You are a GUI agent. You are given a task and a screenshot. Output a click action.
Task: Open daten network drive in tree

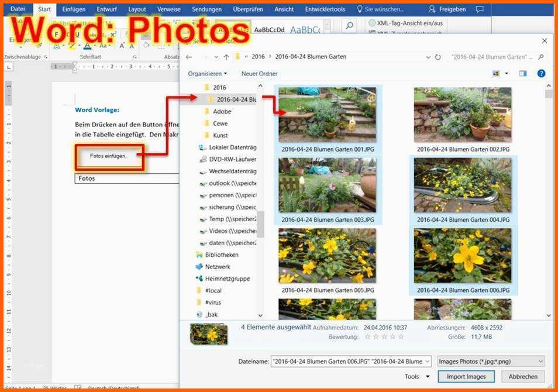click(228, 243)
